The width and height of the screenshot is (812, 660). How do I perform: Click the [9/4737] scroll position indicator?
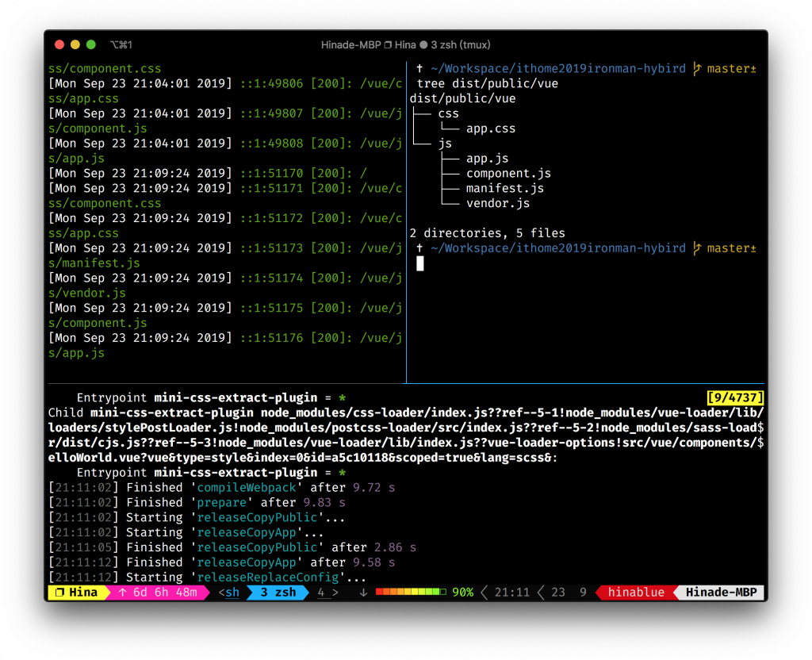(x=735, y=397)
